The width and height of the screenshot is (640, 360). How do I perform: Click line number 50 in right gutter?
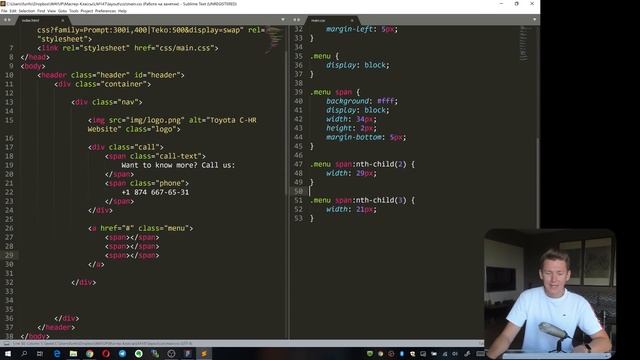point(298,191)
